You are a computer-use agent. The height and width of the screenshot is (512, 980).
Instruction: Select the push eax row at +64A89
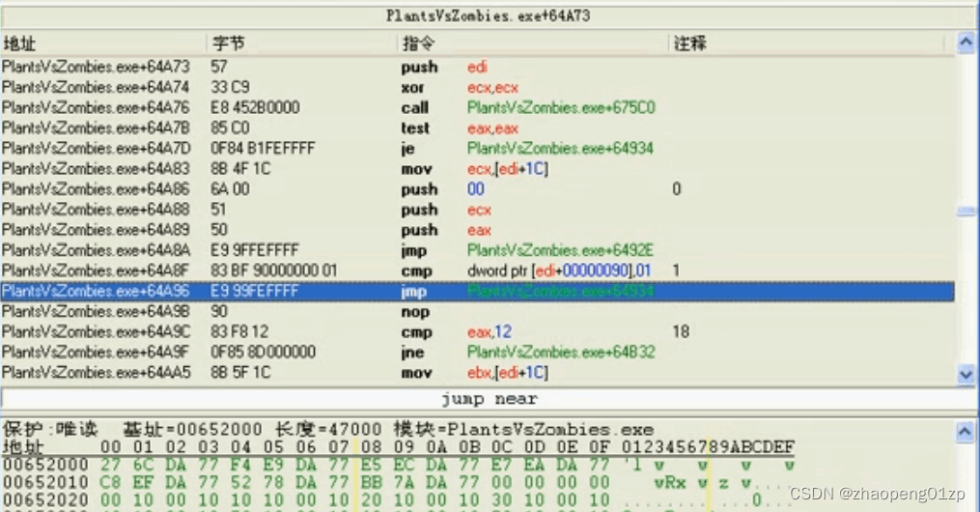[478, 230]
